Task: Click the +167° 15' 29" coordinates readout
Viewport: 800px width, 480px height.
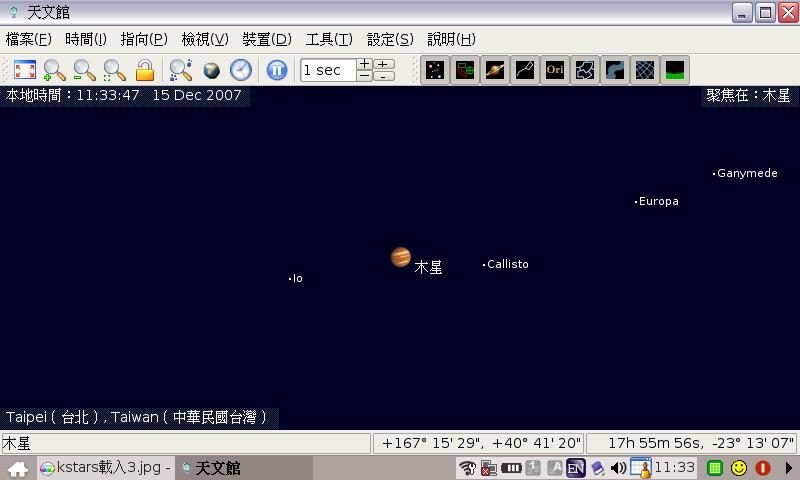Action: point(479,443)
